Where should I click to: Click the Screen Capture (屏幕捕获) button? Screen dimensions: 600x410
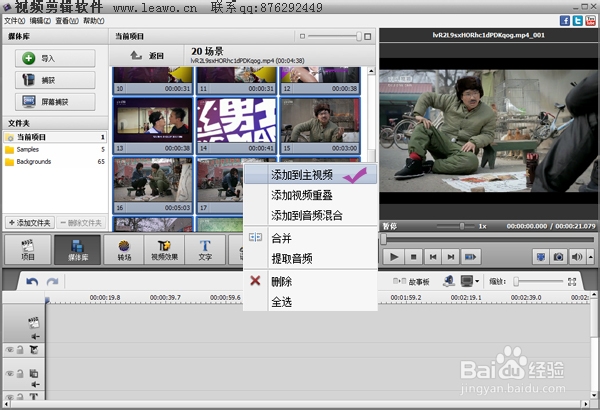coord(55,102)
